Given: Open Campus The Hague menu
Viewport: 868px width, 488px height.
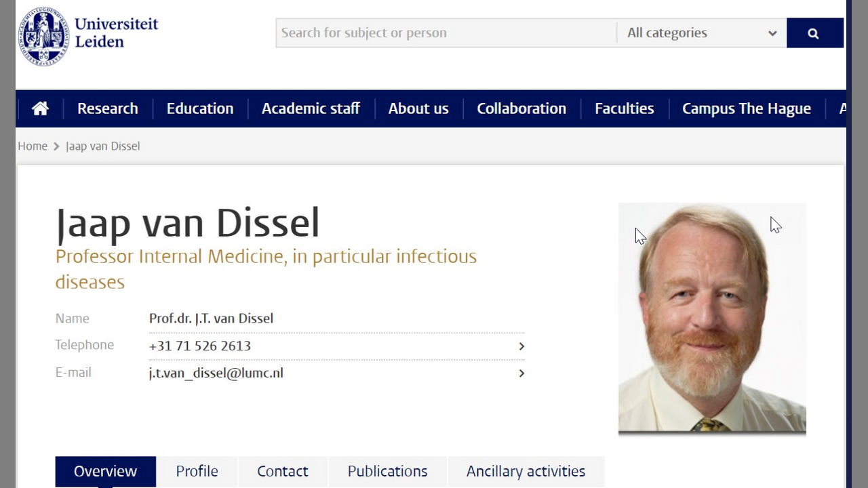Looking at the screenshot, I should pyautogui.click(x=746, y=108).
